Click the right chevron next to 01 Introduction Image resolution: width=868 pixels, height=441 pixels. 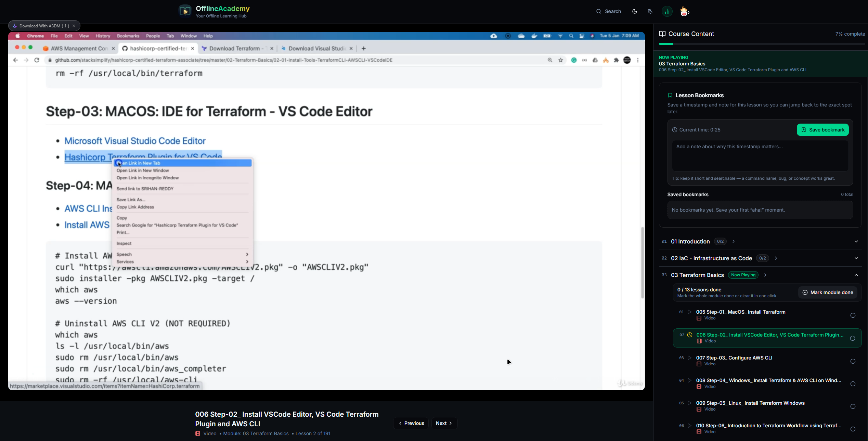[734, 241]
